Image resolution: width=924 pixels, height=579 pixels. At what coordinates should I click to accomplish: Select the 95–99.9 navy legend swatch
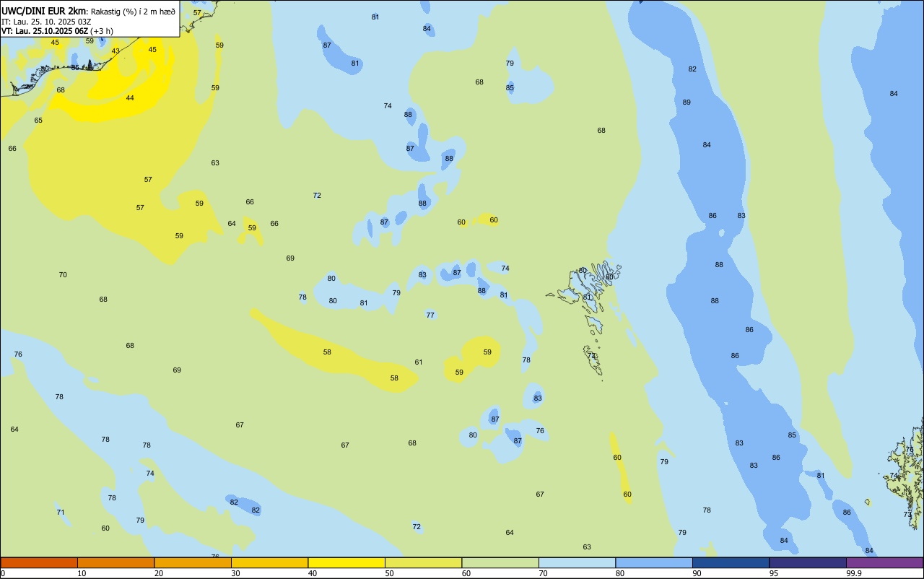point(808,562)
